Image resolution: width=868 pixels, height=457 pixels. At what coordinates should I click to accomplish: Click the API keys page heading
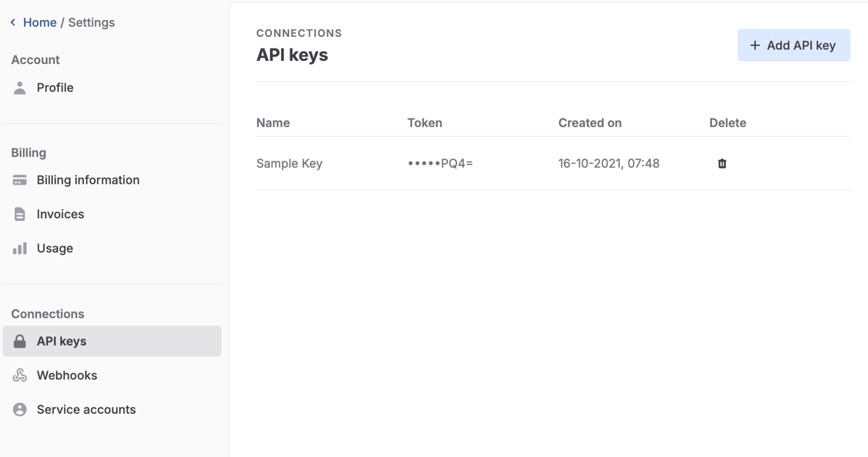(292, 55)
